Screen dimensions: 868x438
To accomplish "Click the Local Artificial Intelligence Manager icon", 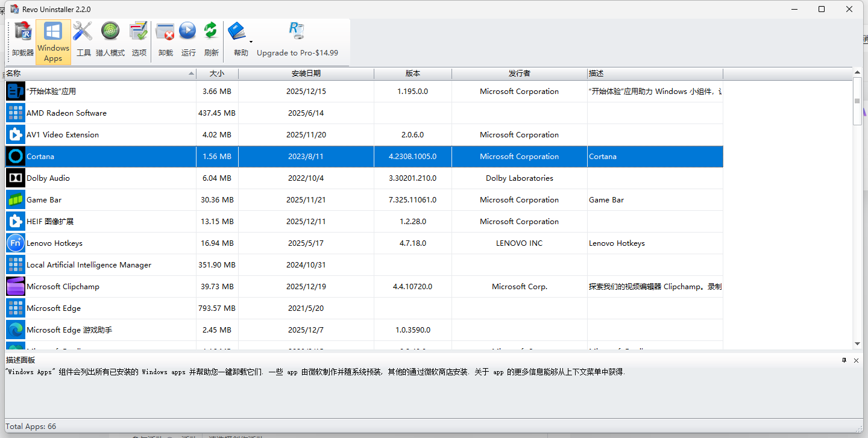I will click(16, 265).
